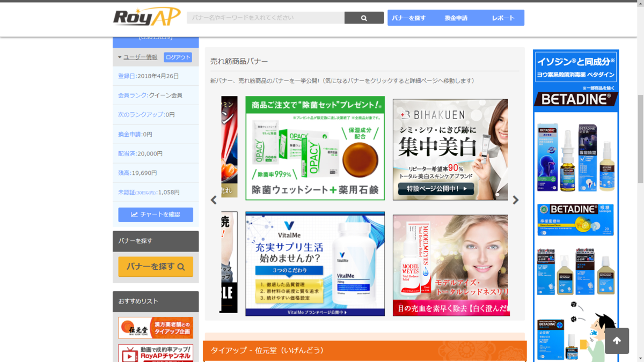
Task: Click the ログアウト button
Action: [178, 57]
